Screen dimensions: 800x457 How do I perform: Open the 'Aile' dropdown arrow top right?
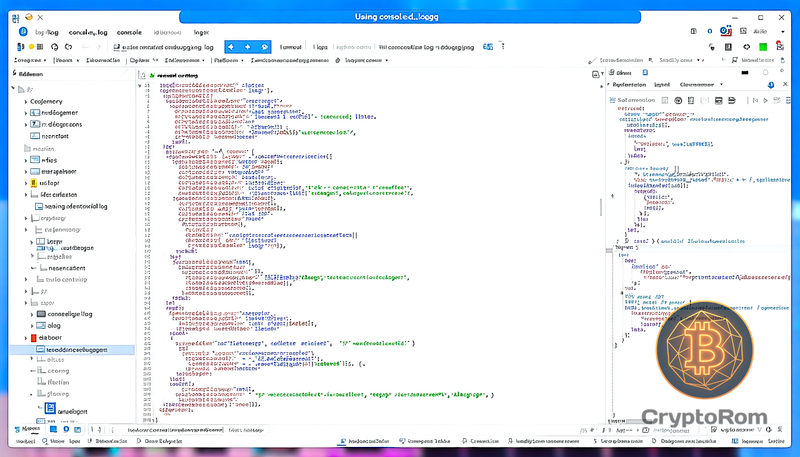(783, 32)
